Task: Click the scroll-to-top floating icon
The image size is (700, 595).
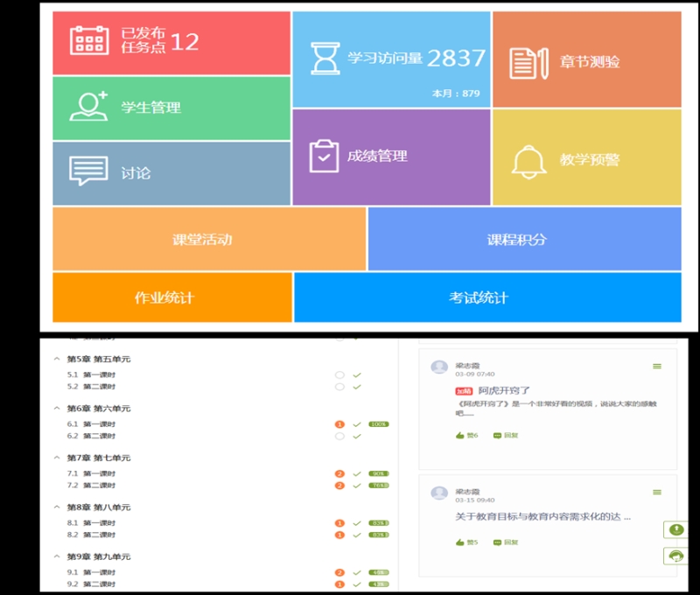Action: (x=675, y=529)
